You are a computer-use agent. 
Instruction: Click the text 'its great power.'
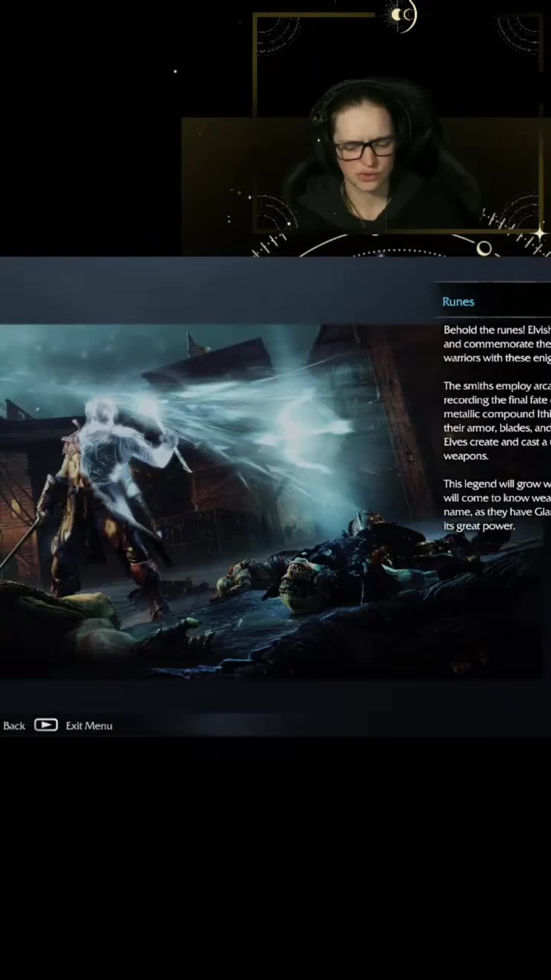479,526
